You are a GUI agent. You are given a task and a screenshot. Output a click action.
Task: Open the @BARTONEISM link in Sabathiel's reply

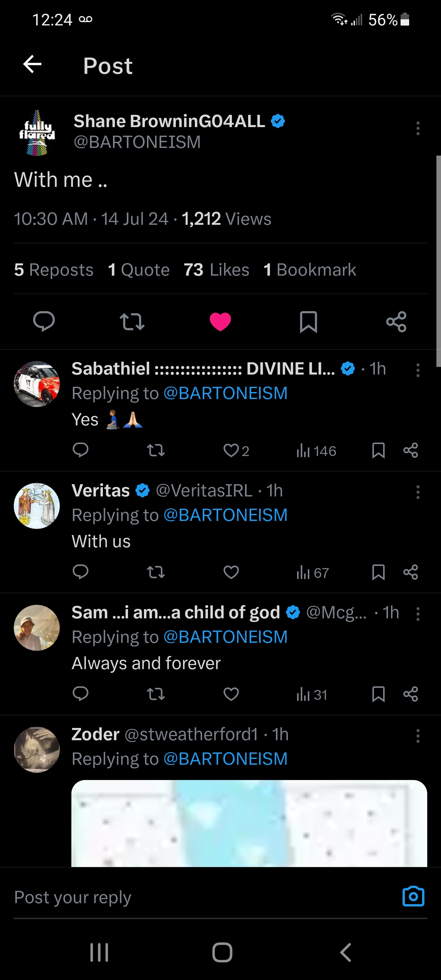225,393
